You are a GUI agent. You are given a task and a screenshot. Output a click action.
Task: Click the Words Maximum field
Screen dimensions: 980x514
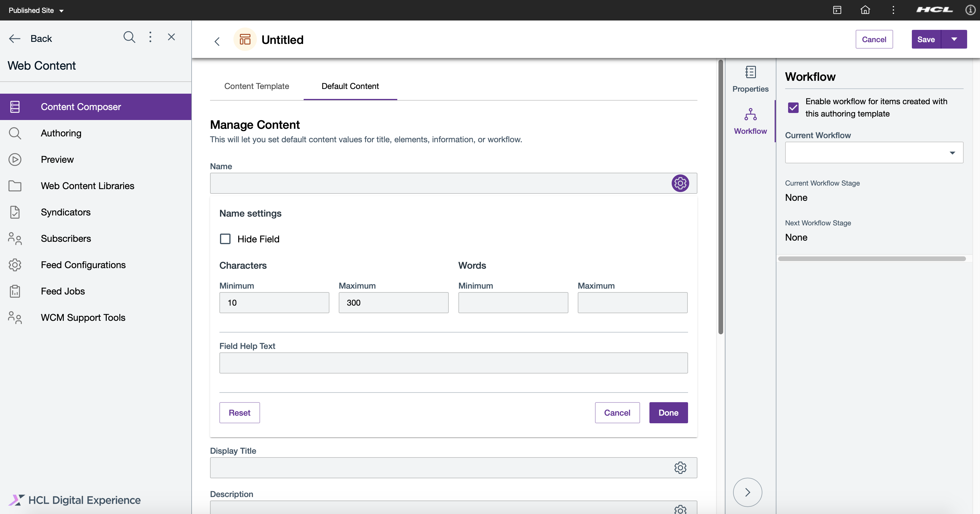[632, 303]
